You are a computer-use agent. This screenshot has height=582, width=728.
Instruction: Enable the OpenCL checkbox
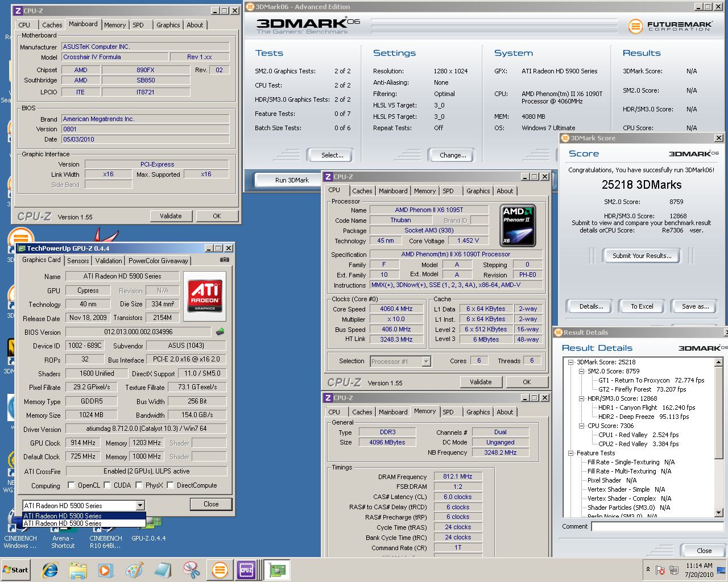coord(71,485)
